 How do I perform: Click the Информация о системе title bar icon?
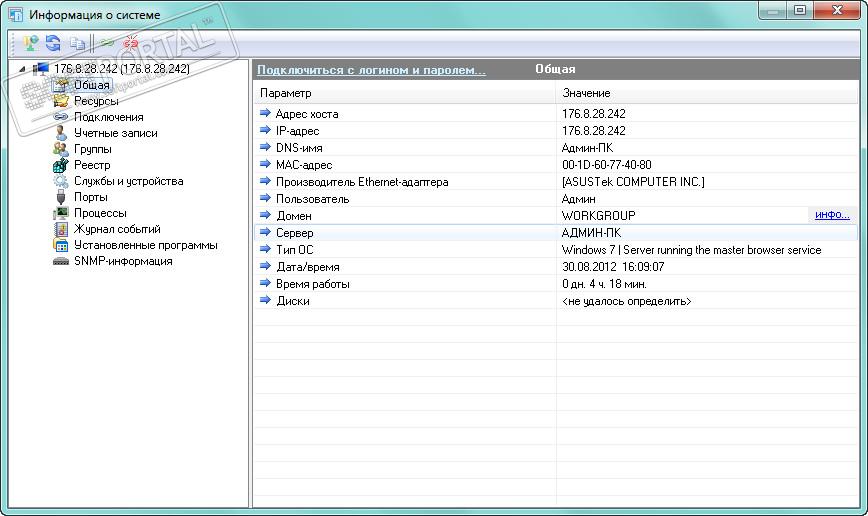15,14
